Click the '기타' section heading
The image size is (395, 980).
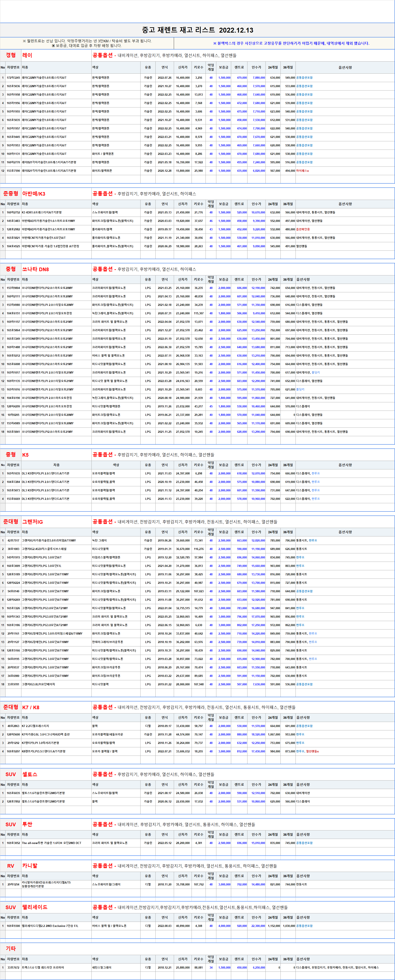[11, 949]
